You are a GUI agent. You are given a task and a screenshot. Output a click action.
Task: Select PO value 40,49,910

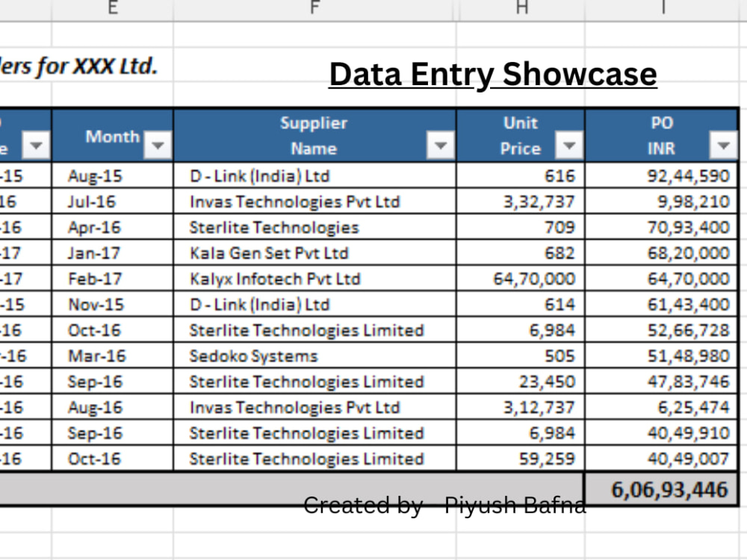coord(662,433)
